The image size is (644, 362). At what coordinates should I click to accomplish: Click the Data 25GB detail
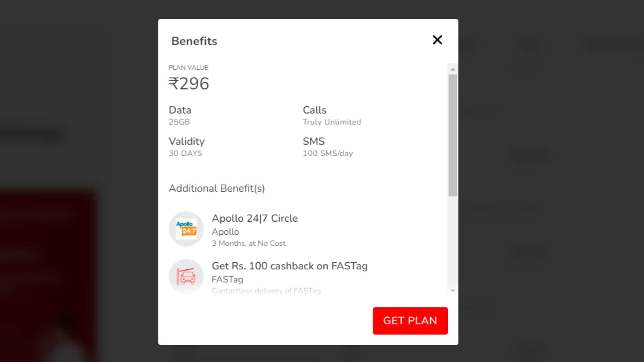click(x=179, y=122)
